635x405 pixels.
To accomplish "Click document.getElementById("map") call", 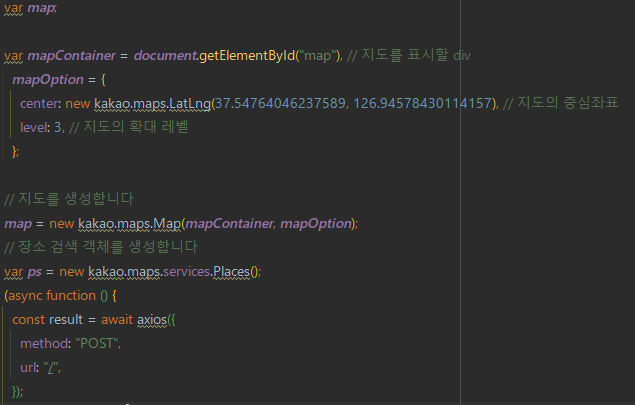I will point(237,55).
